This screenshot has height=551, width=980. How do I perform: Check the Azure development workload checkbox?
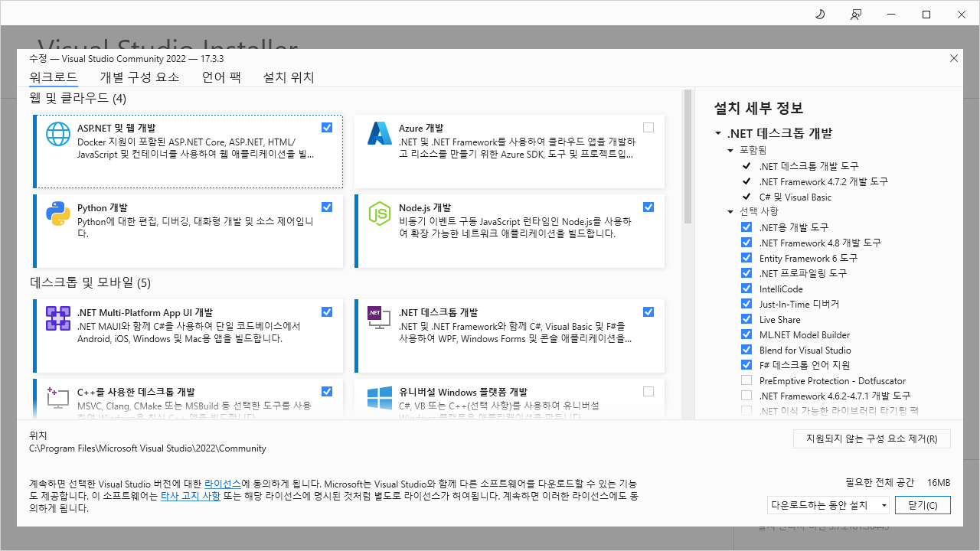[648, 128]
